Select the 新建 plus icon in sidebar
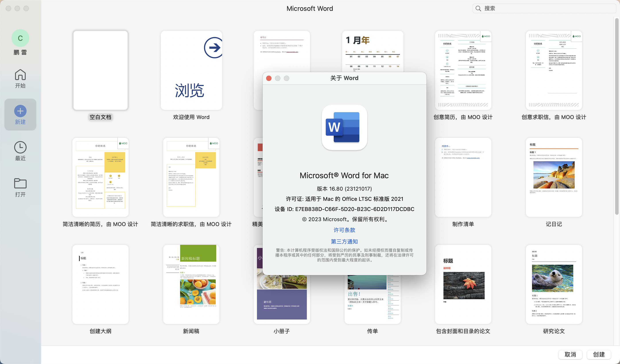 (20, 111)
